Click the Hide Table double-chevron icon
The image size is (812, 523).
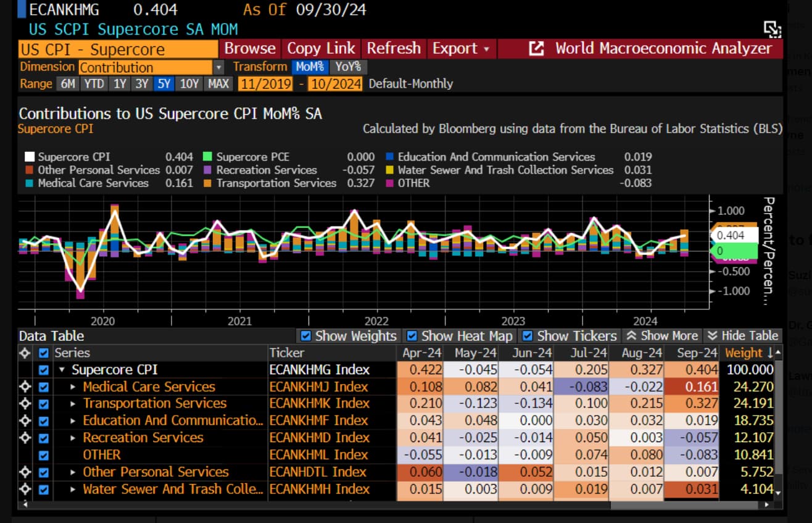click(x=712, y=336)
